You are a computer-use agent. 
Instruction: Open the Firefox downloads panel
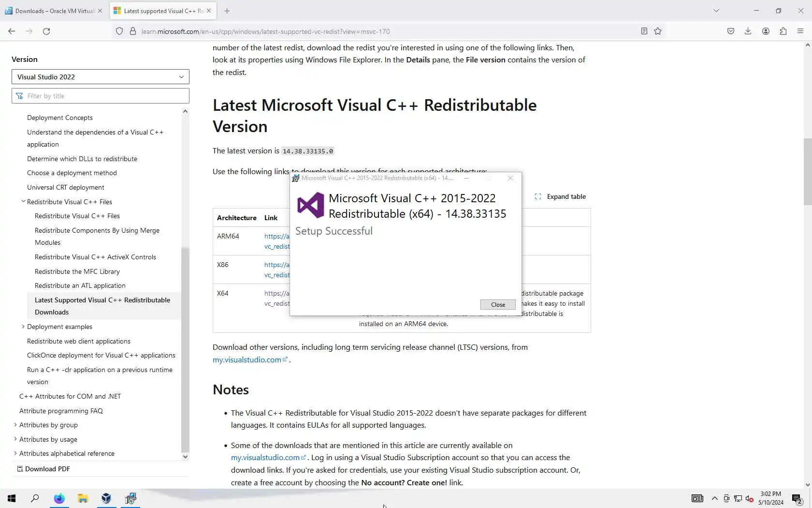[748, 31]
